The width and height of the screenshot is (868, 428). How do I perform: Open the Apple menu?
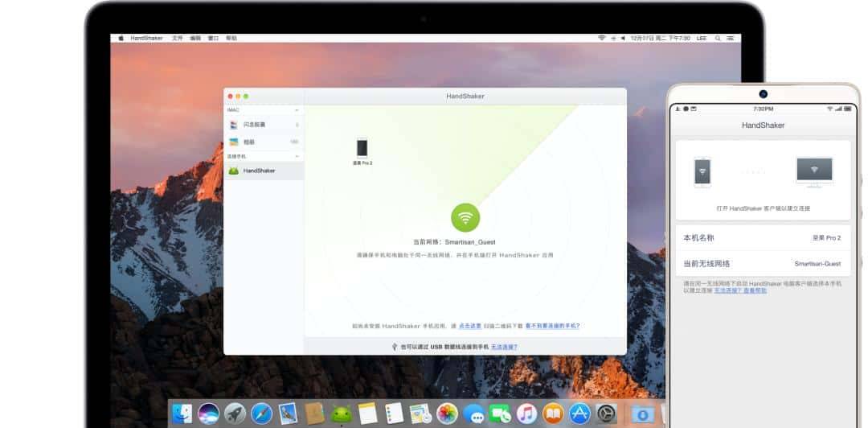tap(121, 39)
